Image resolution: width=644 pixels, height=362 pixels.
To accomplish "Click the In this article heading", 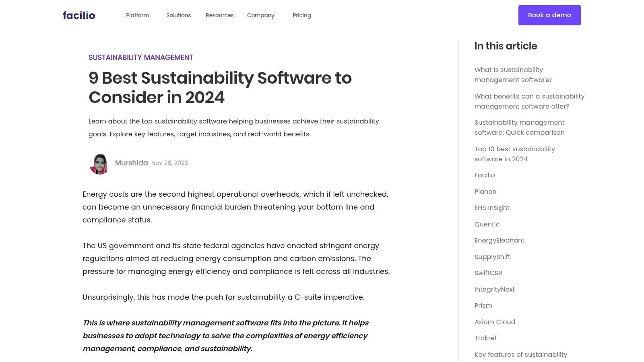I will pyautogui.click(x=506, y=46).
